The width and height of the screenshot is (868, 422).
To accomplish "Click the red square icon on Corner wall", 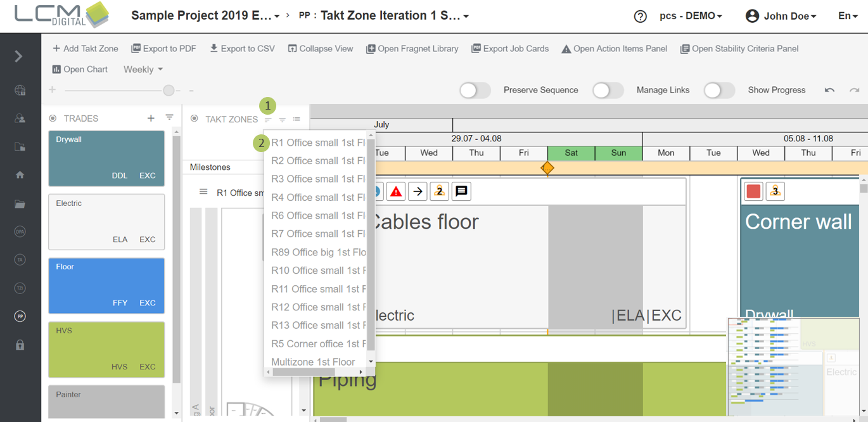I will tap(753, 191).
